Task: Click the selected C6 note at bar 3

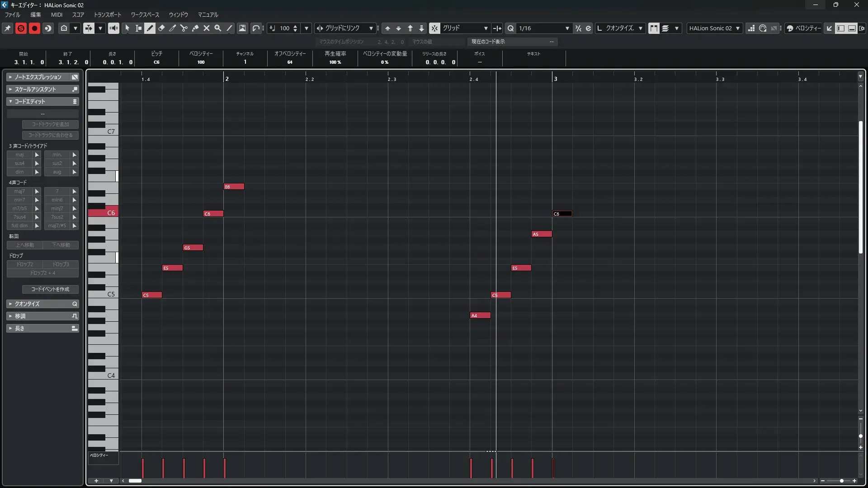Action: click(562, 214)
